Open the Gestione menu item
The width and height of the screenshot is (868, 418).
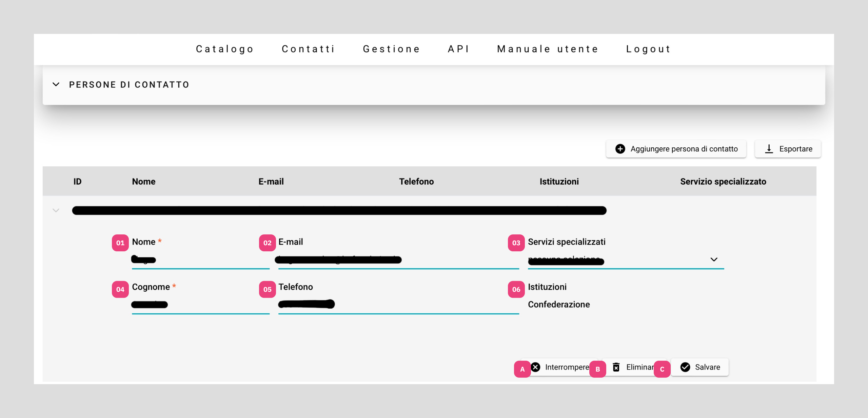coord(392,49)
